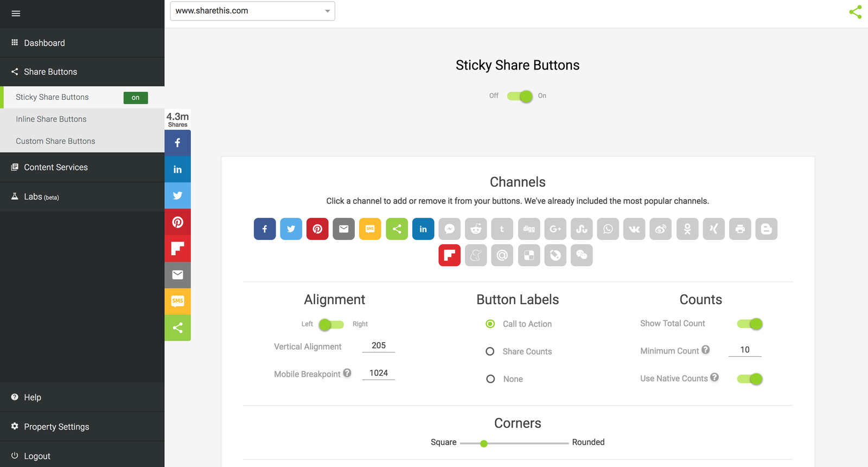Click the SMS button in the sticky preview bar
Viewport: 868px width, 467px height.
tap(177, 301)
